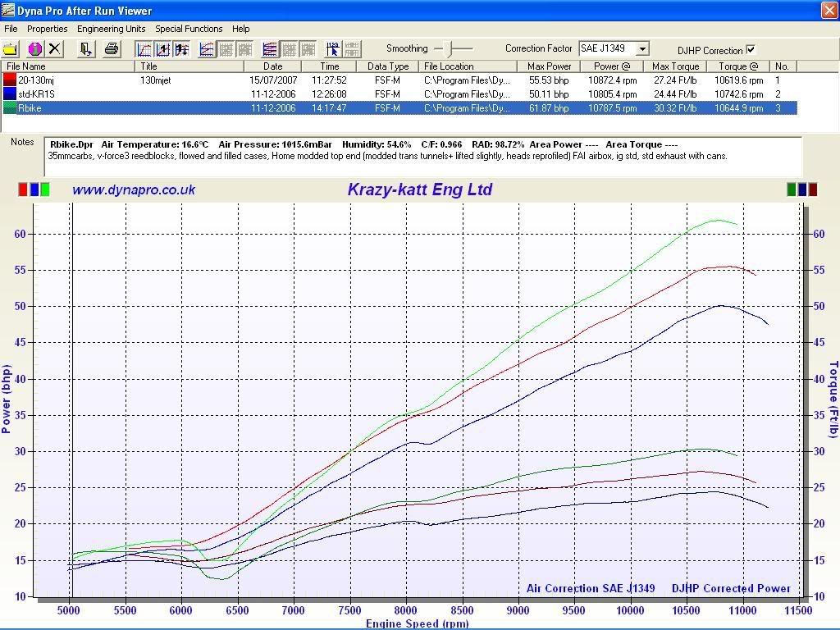The image size is (840, 630).
Task: Click the bright green power legend swatch above the chart
Action: pyautogui.click(x=45, y=189)
